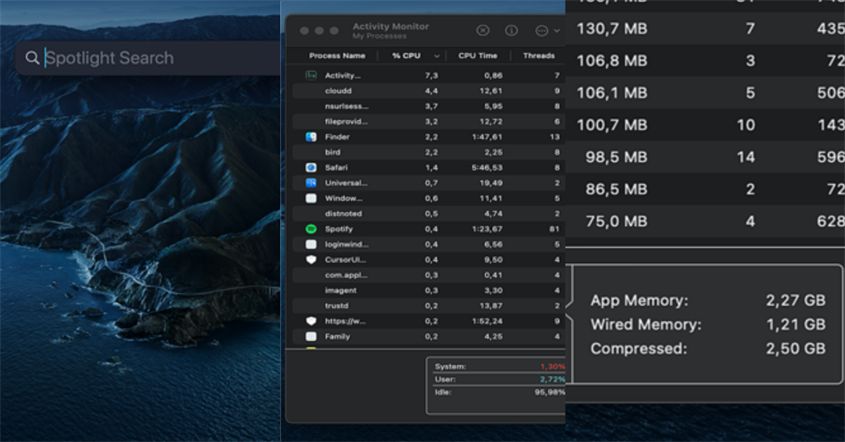Click the 86,5 MB memory value
Image resolution: width=845 pixels, height=442 pixels.
pyautogui.click(x=616, y=189)
